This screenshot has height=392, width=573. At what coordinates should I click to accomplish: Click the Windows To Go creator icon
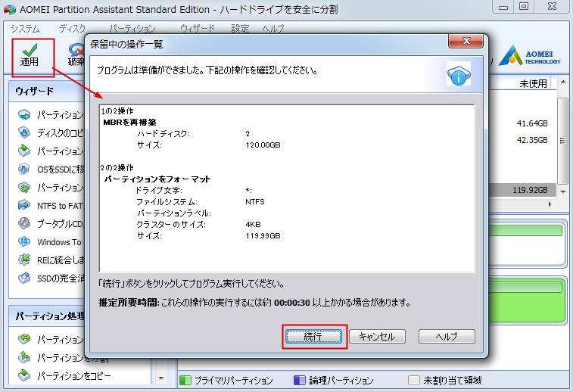(24, 241)
